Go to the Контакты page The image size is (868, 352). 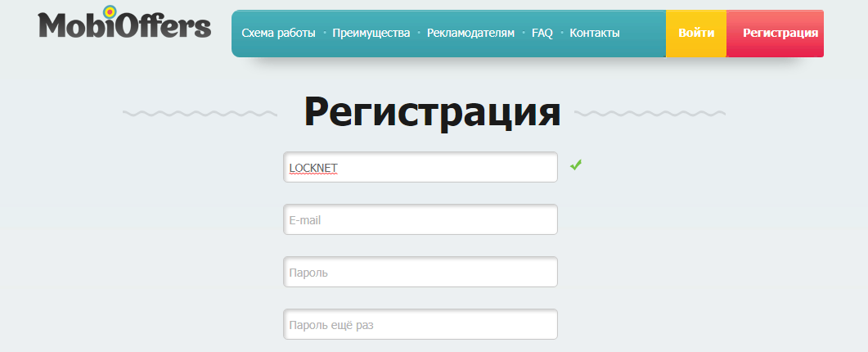[x=595, y=34]
